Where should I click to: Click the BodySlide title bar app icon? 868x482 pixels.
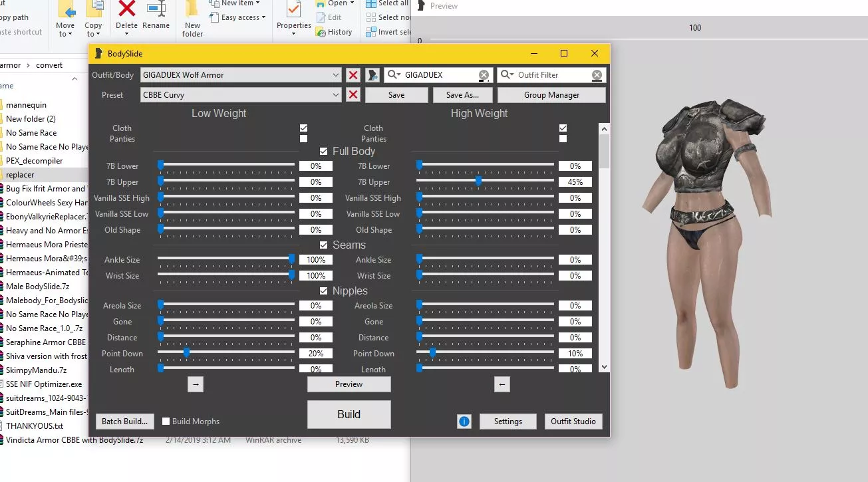pos(98,54)
